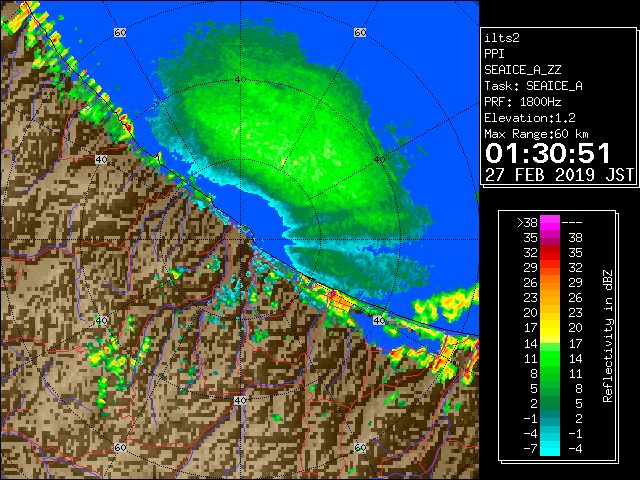
Task: Click the "60" range ring label at upper left
Action: point(120,32)
